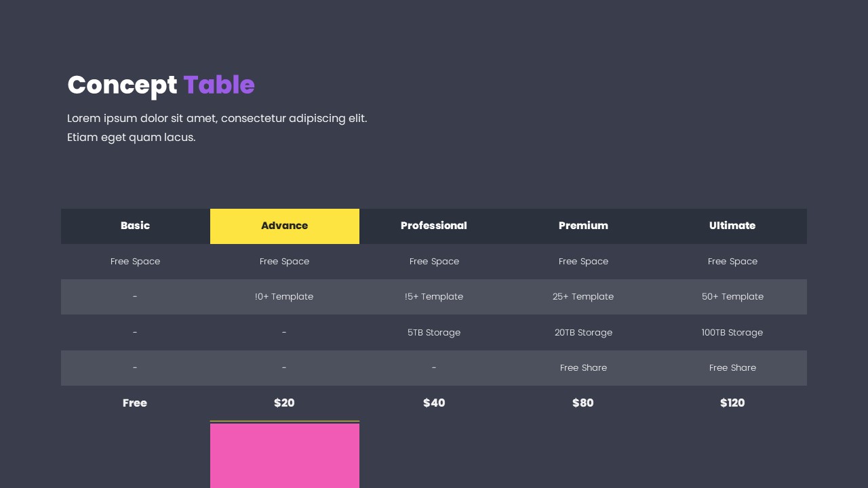This screenshot has width=868, height=488.
Task: Click the Lorem ipsum description text
Action: point(217,127)
